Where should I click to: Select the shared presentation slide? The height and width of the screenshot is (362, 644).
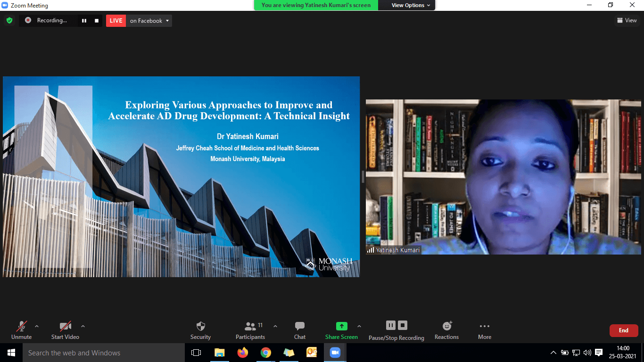coord(181,177)
